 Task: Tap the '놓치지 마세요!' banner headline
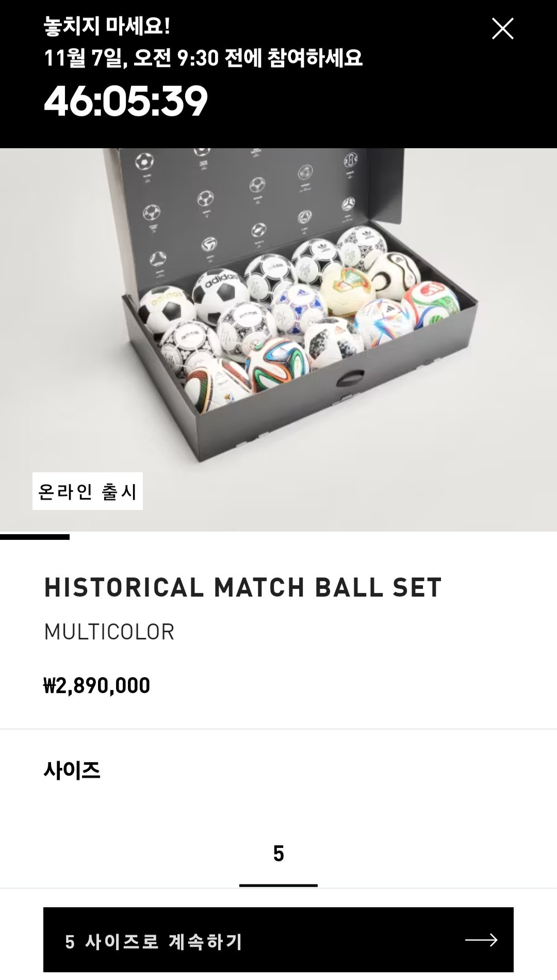[x=107, y=26]
